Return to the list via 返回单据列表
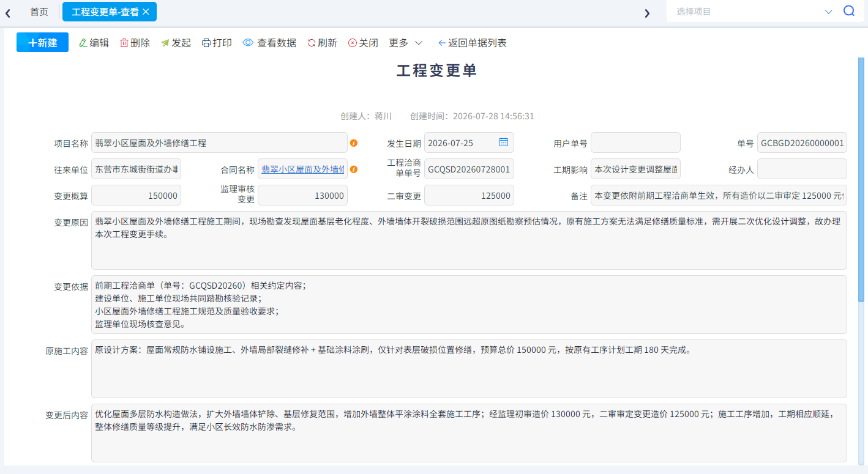868x474 pixels. click(x=472, y=43)
